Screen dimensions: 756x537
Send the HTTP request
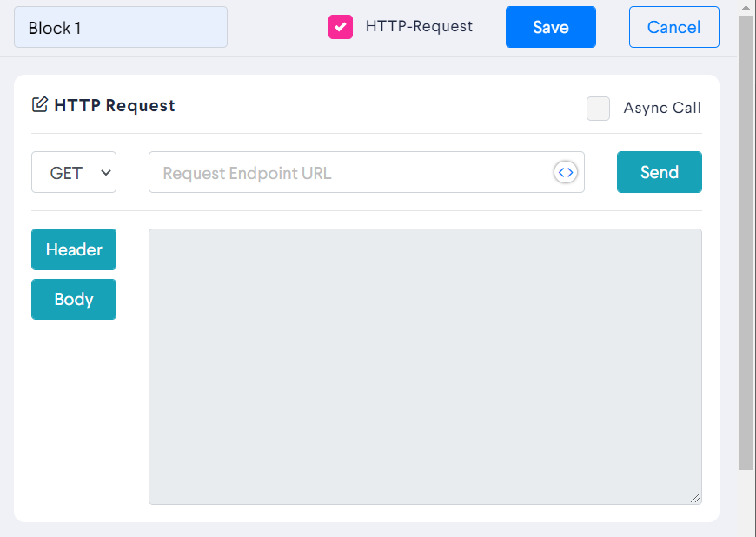659,172
